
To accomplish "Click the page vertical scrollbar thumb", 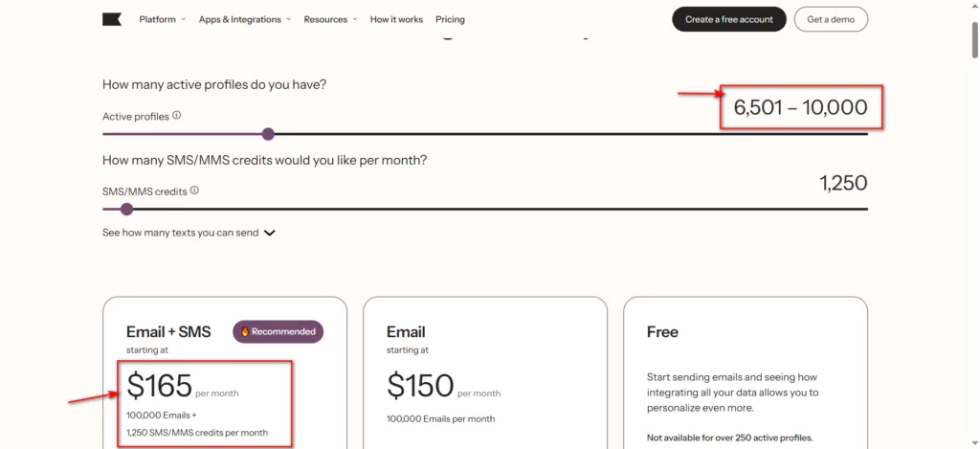I will (x=975, y=38).
